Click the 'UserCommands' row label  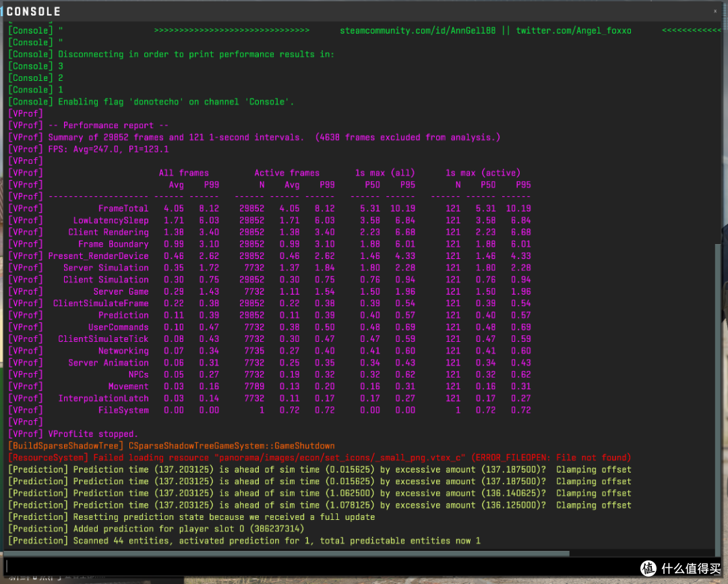119,327
